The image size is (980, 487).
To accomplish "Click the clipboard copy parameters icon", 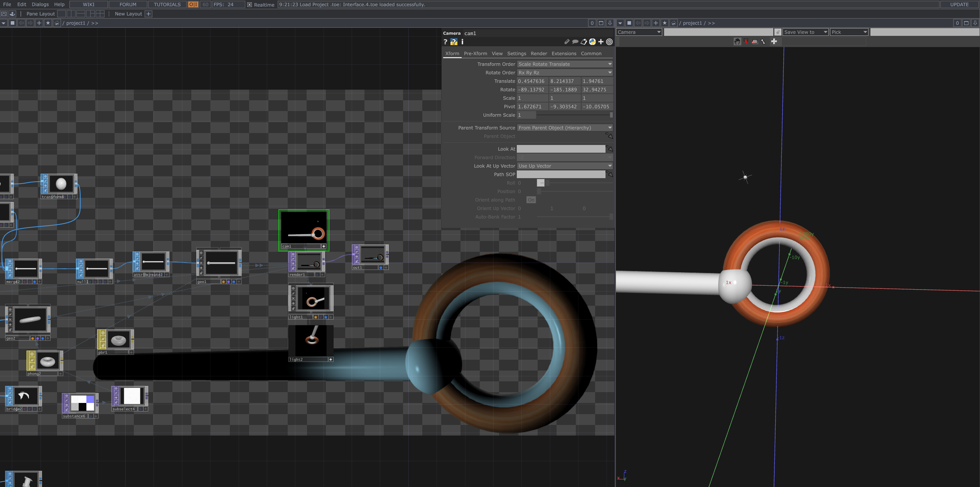I will pyautogui.click(x=584, y=42).
